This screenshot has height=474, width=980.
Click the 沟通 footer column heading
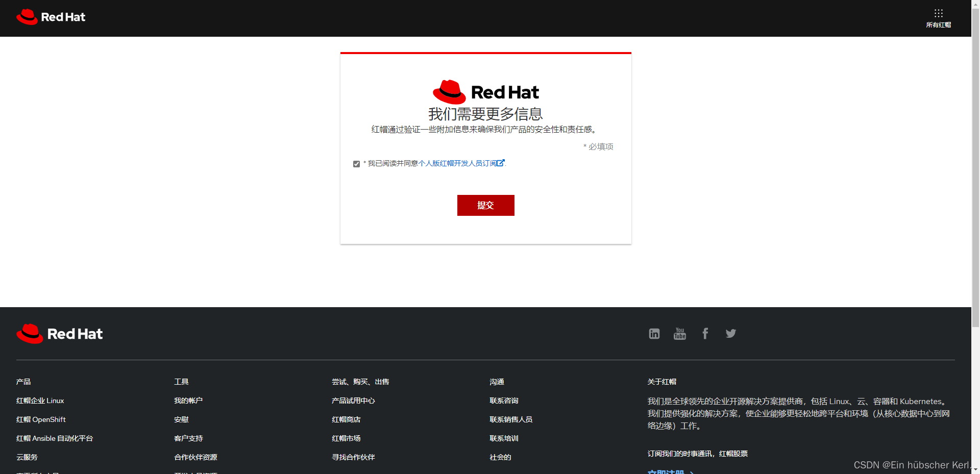(497, 382)
